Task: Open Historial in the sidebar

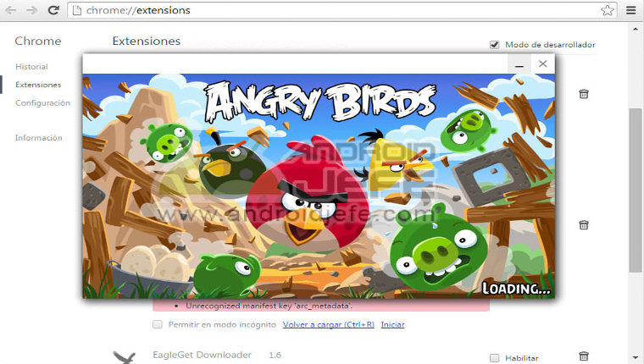Action: 31,67
